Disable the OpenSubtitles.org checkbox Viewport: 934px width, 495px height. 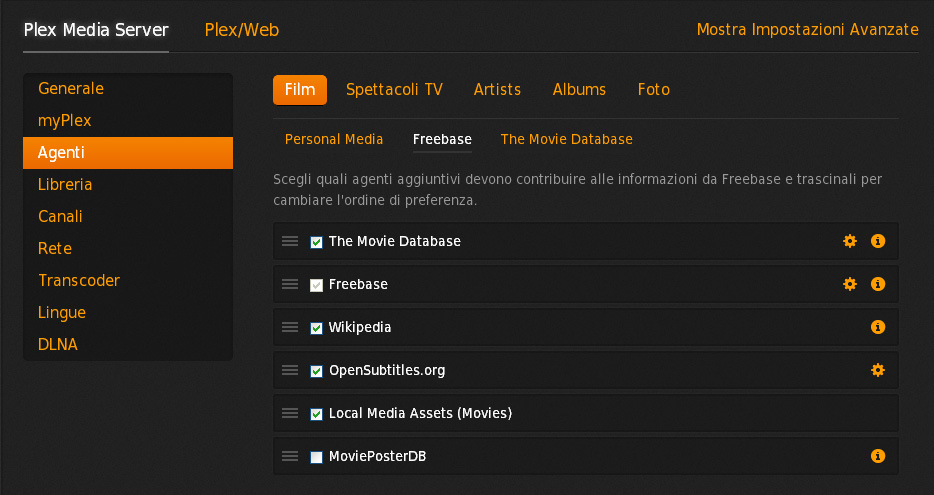click(316, 371)
